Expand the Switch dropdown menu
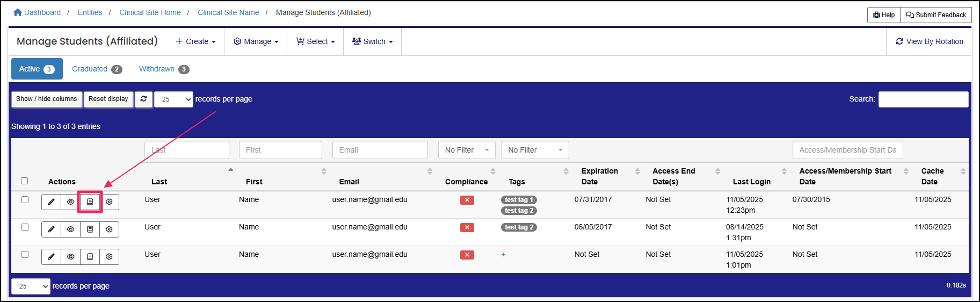Viewport: 980px width, 302px height. (x=373, y=41)
